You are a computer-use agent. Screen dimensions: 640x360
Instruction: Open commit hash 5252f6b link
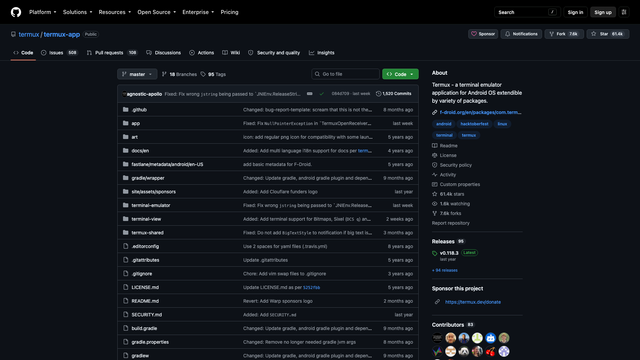tap(311, 287)
